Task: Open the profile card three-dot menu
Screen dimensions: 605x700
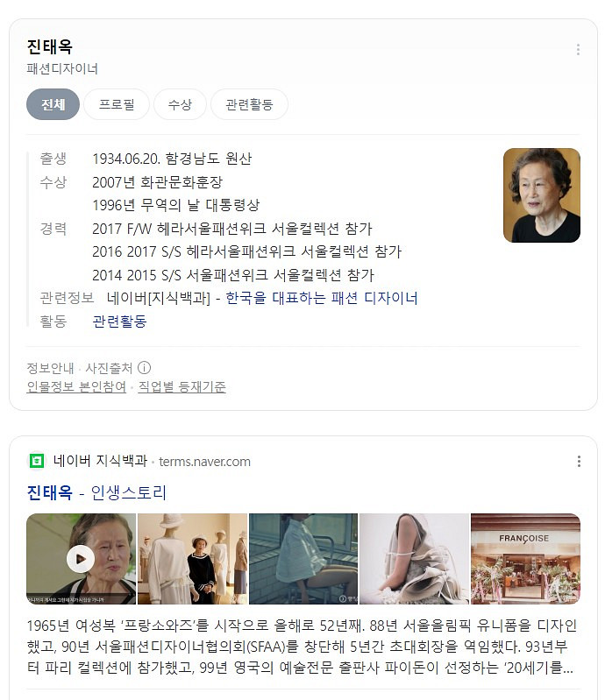Action: click(x=578, y=50)
